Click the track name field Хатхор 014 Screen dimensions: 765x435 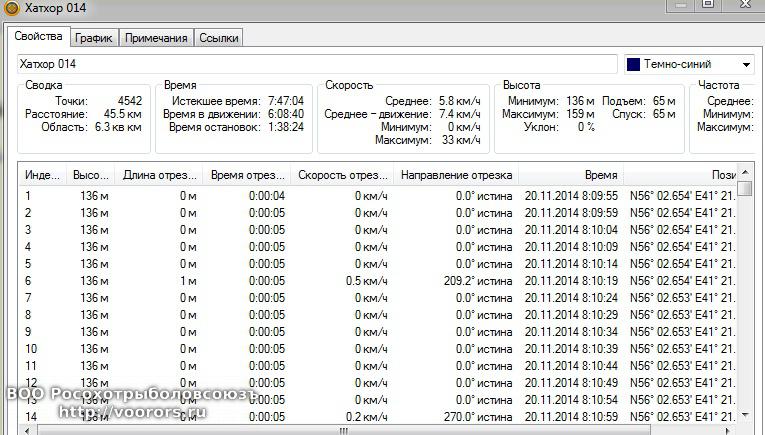317,64
